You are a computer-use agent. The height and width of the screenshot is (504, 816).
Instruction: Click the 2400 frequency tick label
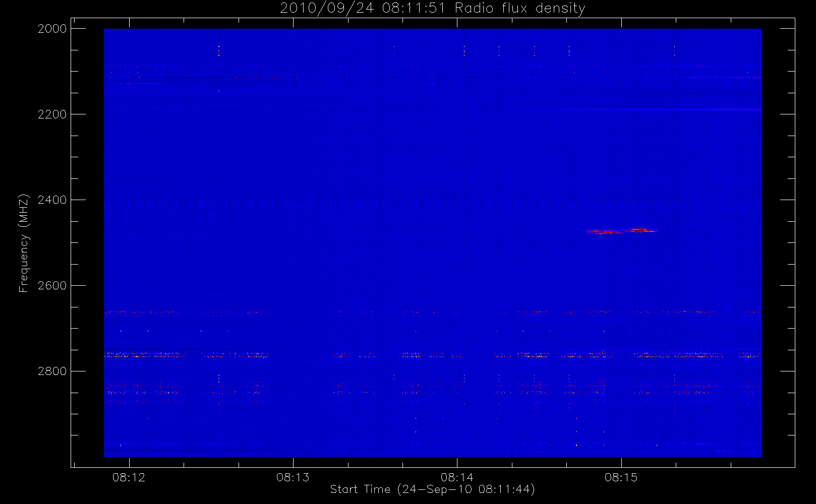click(x=52, y=200)
